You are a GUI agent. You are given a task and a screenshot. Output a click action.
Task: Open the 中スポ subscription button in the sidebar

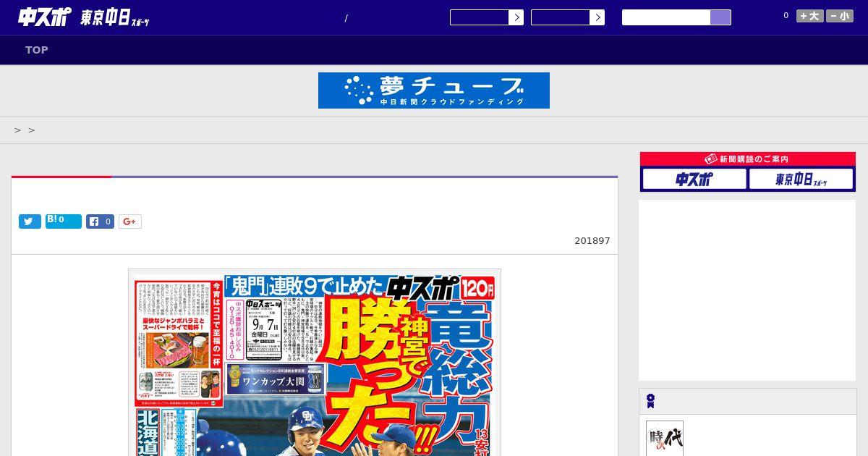(694, 179)
